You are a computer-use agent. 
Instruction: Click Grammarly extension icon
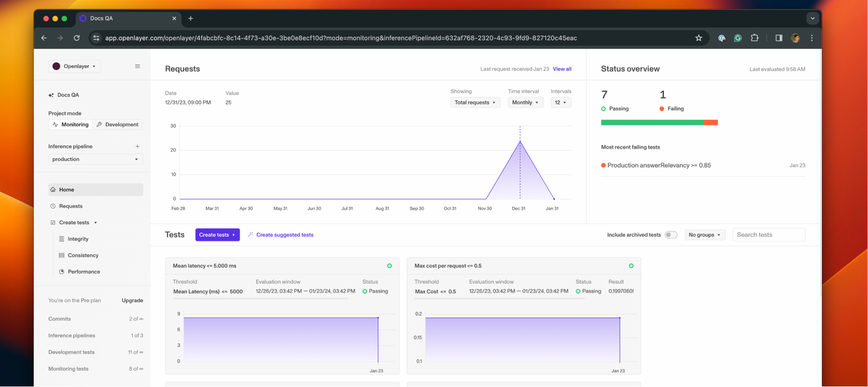point(738,38)
